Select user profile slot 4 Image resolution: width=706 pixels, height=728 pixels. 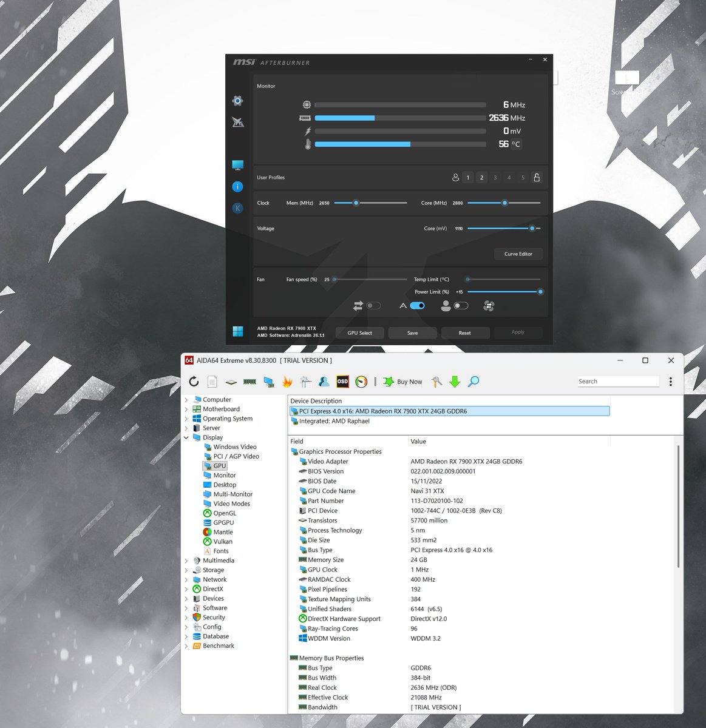click(x=509, y=178)
